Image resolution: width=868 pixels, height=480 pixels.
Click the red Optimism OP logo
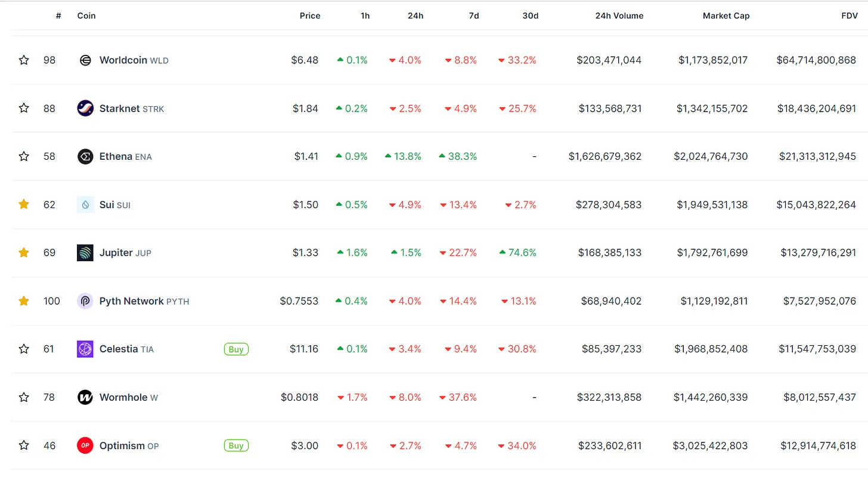[85, 445]
